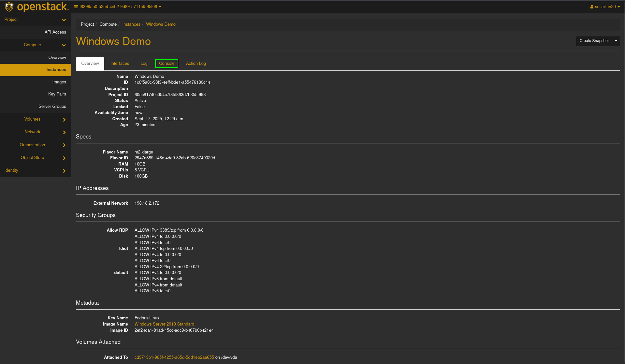Viewport: 625px width, 364px height.
Task: Click the OpenStack logo icon
Action: [x=9, y=7]
